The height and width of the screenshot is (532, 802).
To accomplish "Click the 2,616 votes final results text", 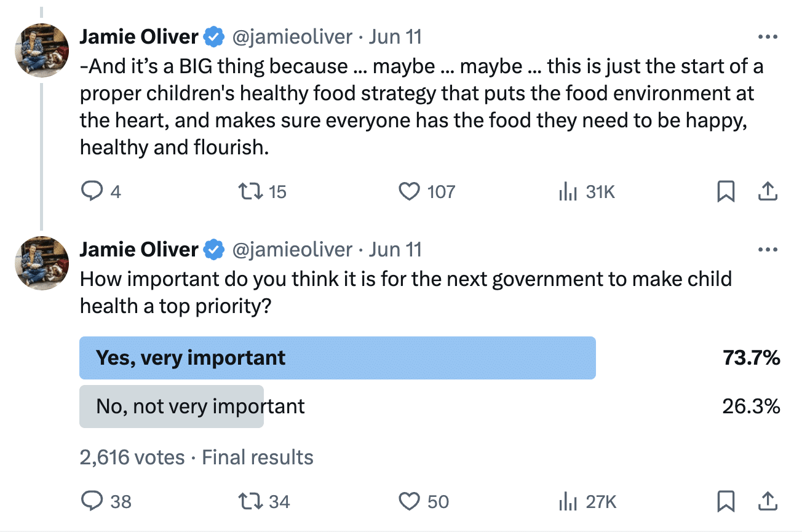I will point(196,458).
